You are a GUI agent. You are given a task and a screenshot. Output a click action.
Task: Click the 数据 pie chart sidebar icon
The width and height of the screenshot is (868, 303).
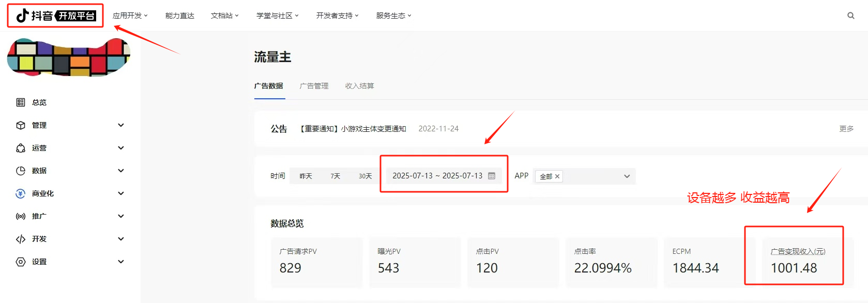coord(21,171)
